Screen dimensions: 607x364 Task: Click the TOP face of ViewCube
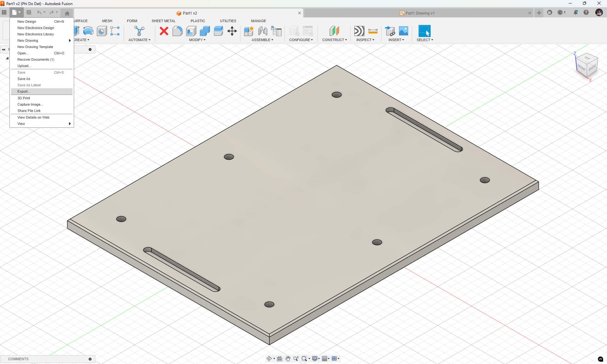click(x=587, y=58)
